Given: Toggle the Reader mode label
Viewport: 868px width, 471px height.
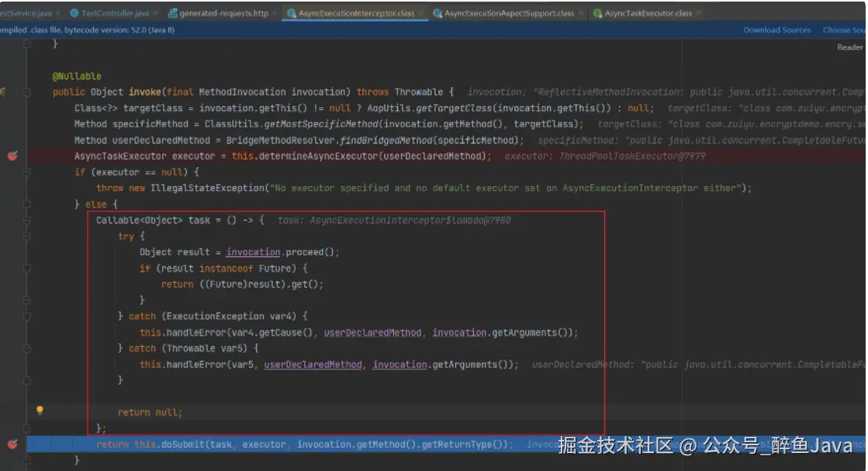Looking at the screenshot, I should click(849, 47).
